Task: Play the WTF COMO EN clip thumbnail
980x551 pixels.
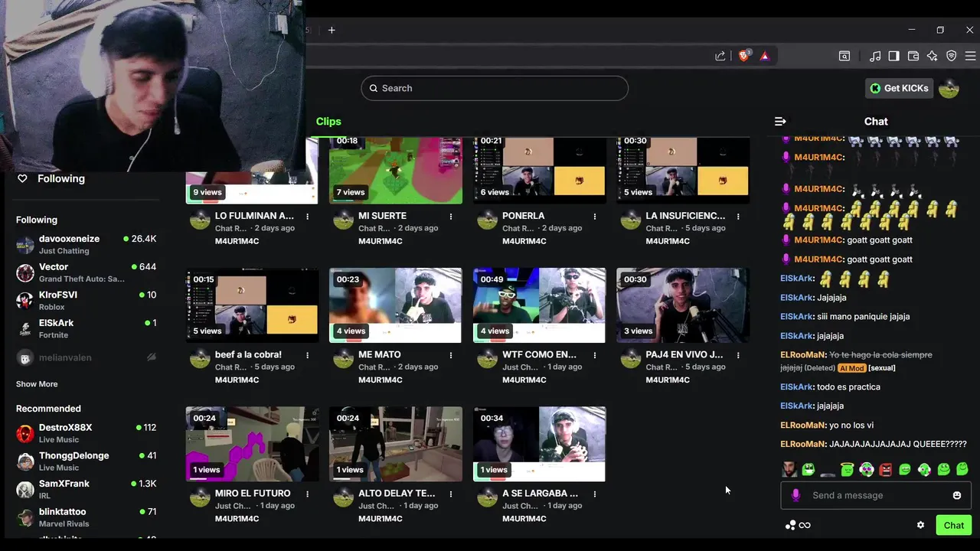Action: [x=539, y=305]
